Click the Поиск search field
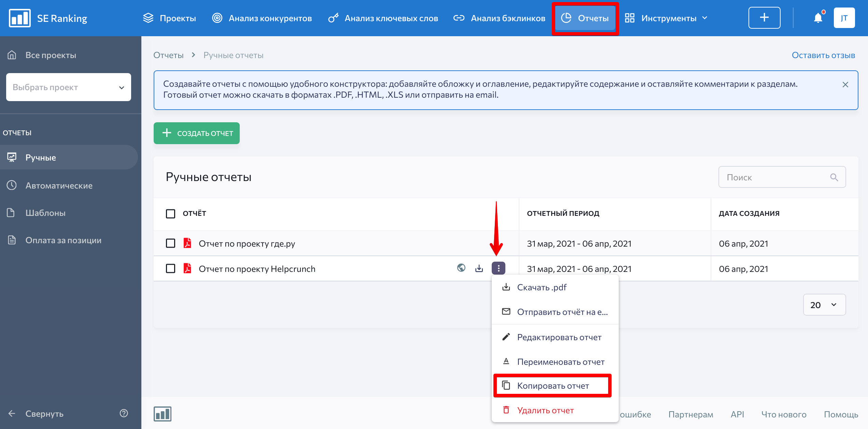This screenshot has height=429, width=868. tap(782, 177)
